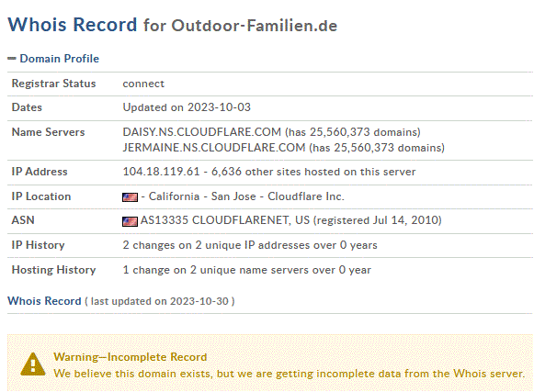The image size is (534, 392).
Task: Click the 6,636 other sites hosted text
Action: (313, 172)
